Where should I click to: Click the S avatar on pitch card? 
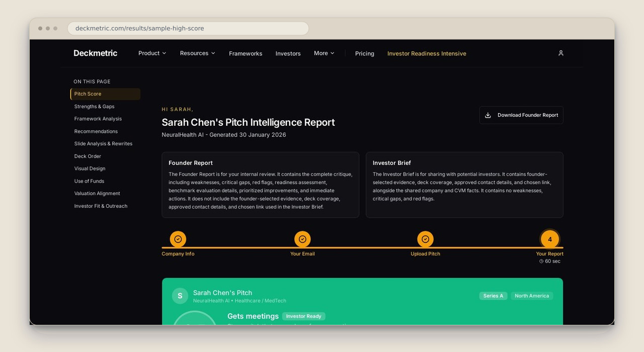[180, 296]
